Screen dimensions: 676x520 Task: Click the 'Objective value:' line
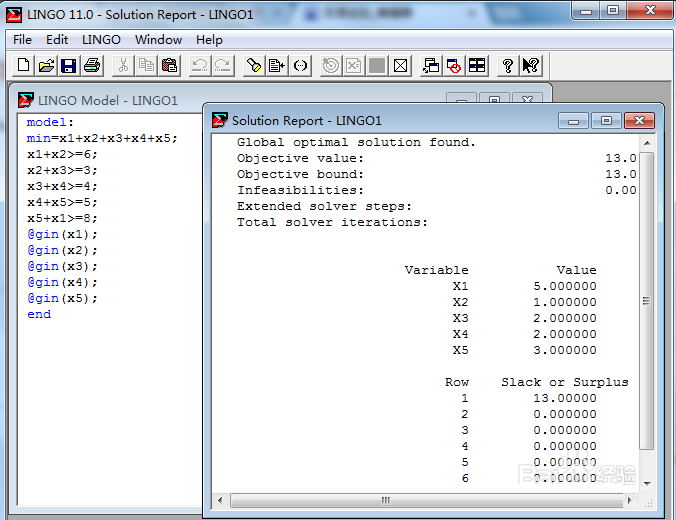[x=300, y=158]
